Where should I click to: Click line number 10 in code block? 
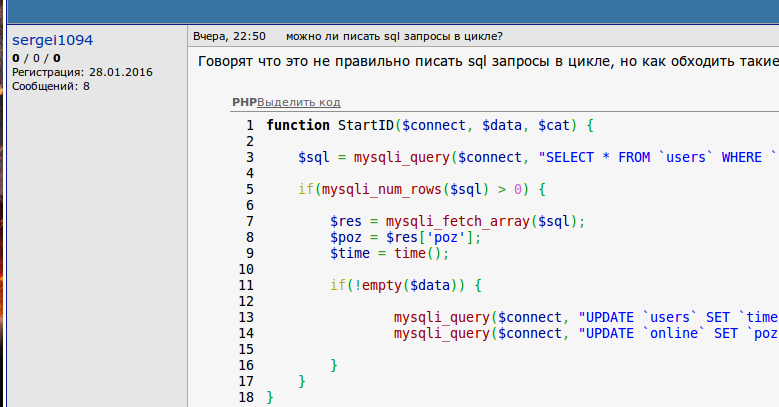246,269
